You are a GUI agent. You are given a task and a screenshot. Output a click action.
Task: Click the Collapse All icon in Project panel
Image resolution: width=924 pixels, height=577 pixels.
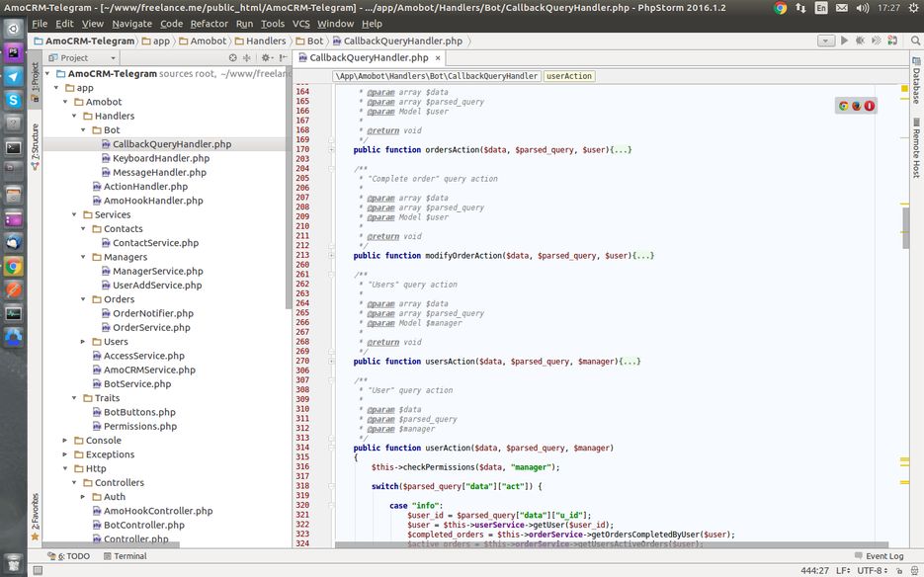pyautogui.click(x=247, y=57)
